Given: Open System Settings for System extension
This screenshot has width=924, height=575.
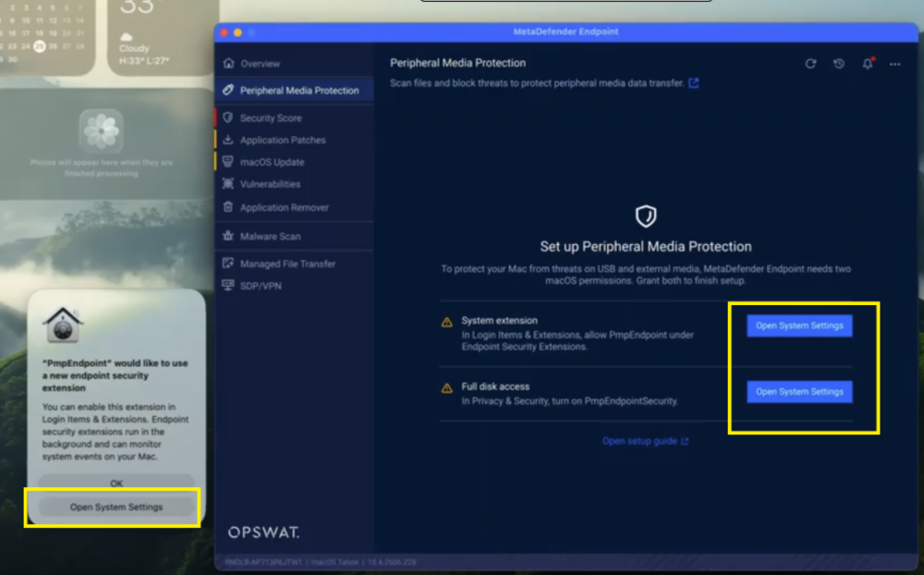Looking at the screenshot, I should pos(799,325).
